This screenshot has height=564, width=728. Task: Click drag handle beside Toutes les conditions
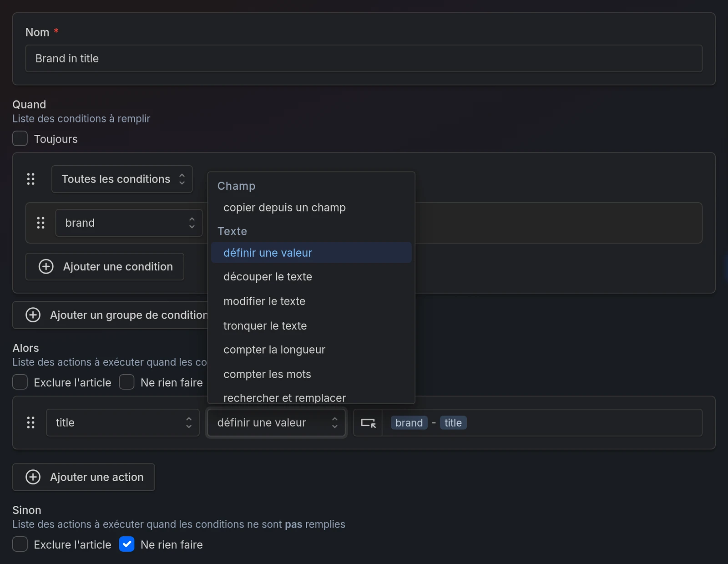(x=30, y=179)
